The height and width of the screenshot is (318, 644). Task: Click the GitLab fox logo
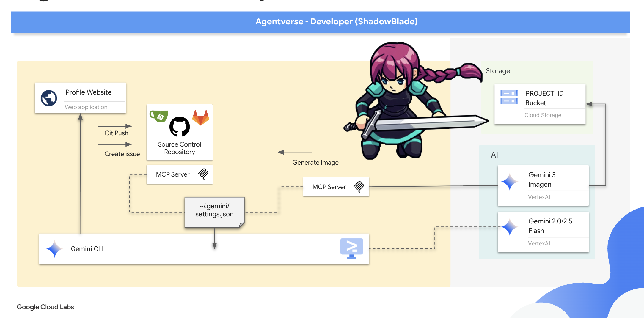[201, 118]
